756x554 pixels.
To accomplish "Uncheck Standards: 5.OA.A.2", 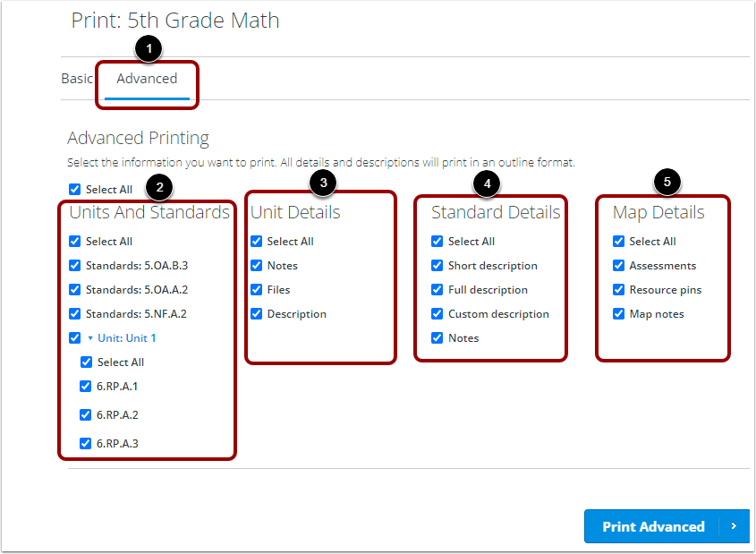I will (75, 289).
